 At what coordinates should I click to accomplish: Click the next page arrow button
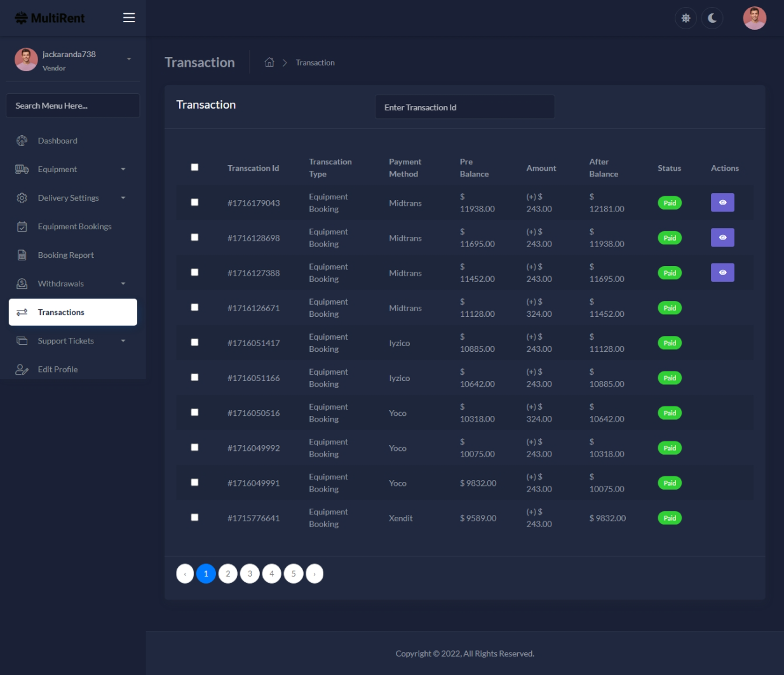click(314, 574)
